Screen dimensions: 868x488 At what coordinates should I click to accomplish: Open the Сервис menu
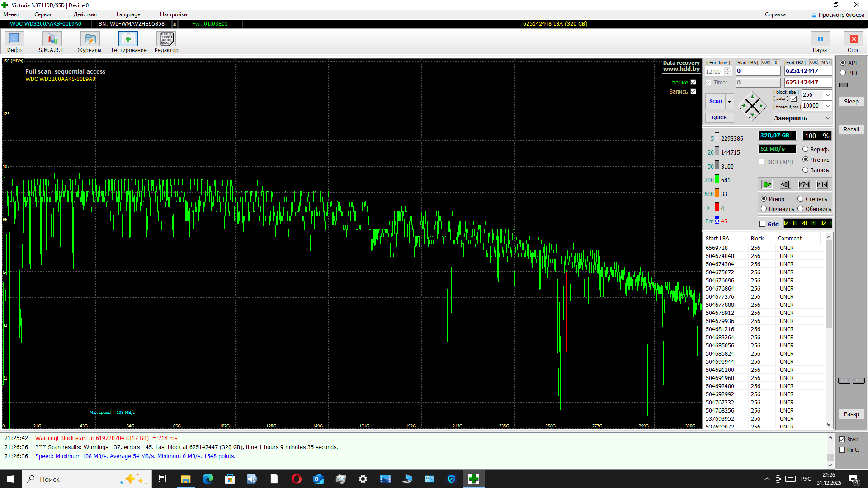[43, 14]
